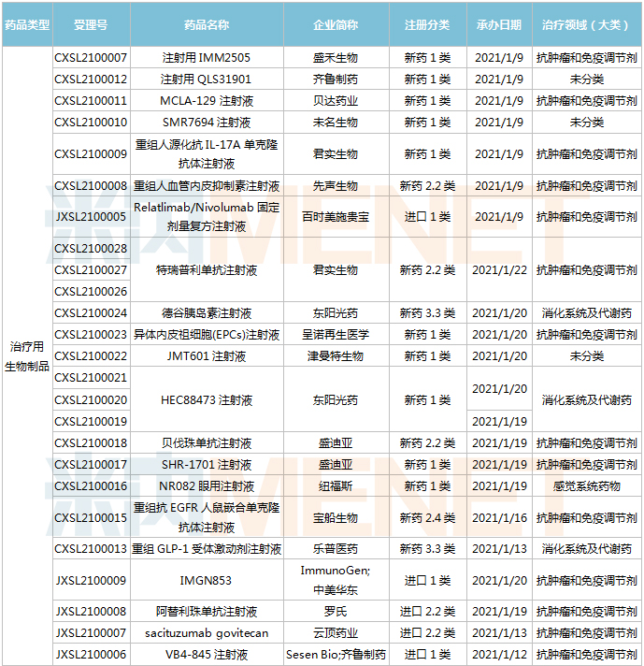The width and height of the screenshot is (644, 666).
Task: Select cell 贝达药业
Action: (x=336, y=101)
